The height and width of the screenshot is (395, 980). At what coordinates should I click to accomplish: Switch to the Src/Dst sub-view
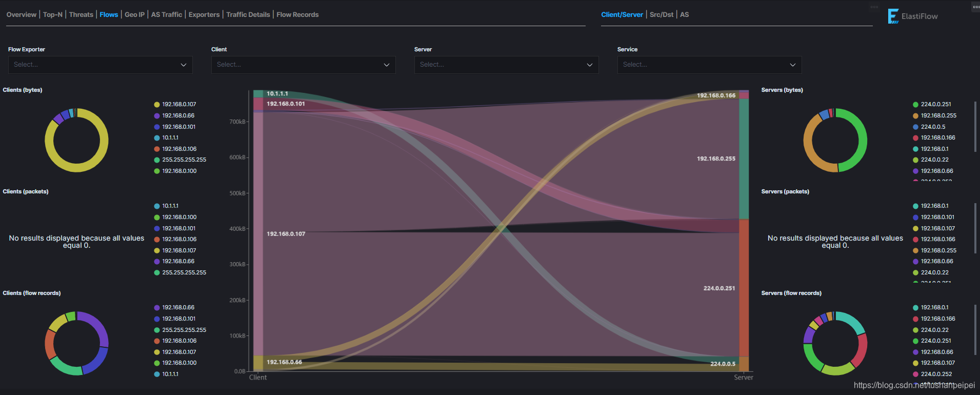(x=662, y=15)
